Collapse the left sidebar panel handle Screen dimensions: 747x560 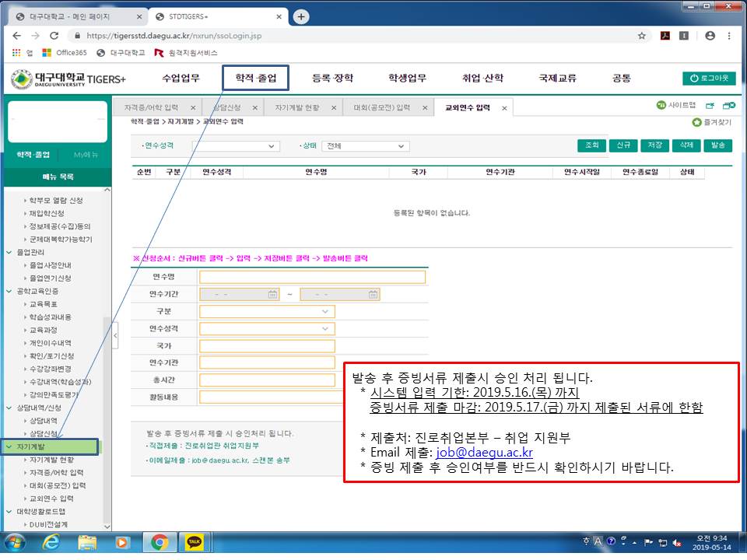click(x=115, y=335)
